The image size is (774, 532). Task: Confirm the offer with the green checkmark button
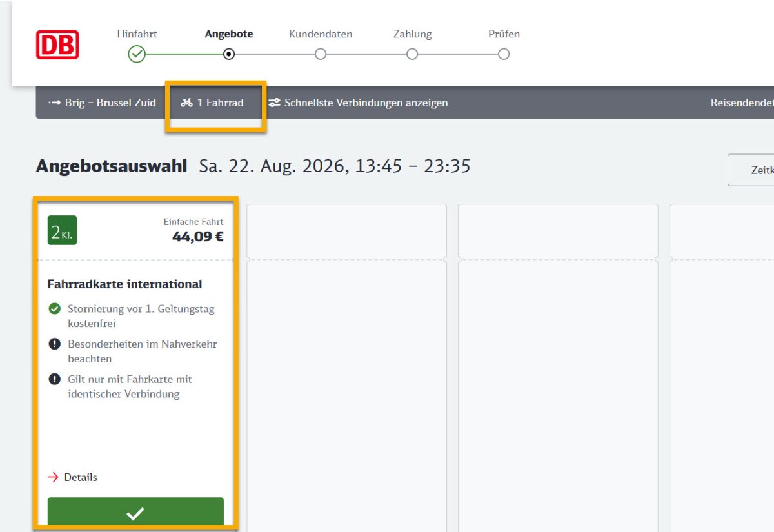pos(135,513)
